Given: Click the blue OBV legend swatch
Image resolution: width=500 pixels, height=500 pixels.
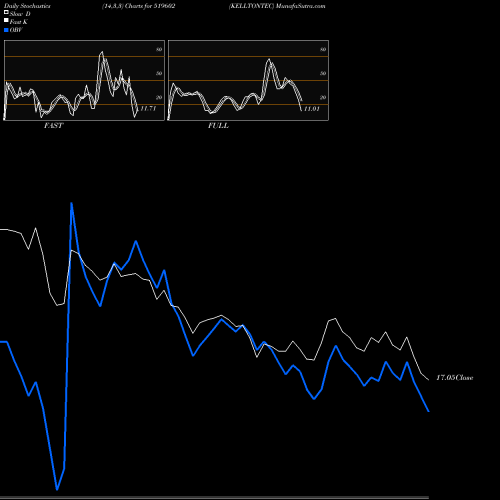Looking at the screenshot, I should pos(6,30).
